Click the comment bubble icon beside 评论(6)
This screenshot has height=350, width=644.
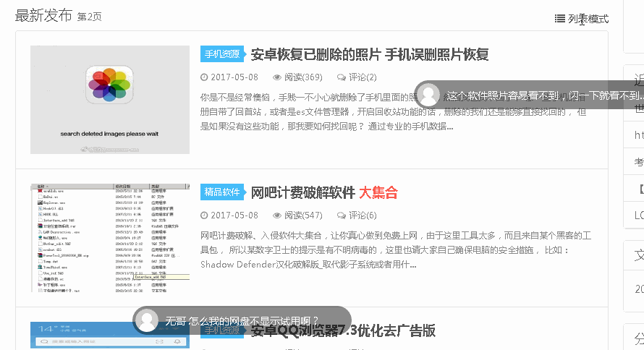[342, 215]
